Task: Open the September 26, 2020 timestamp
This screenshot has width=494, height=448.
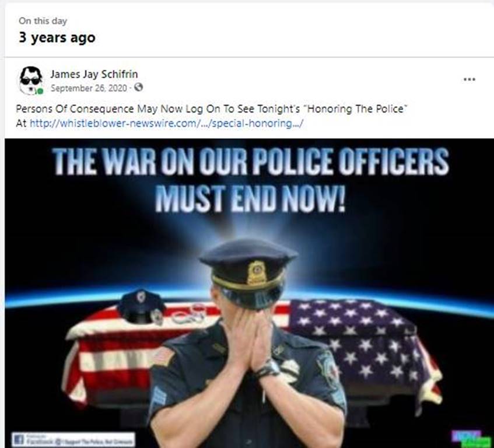Action: tap(89, 88)
